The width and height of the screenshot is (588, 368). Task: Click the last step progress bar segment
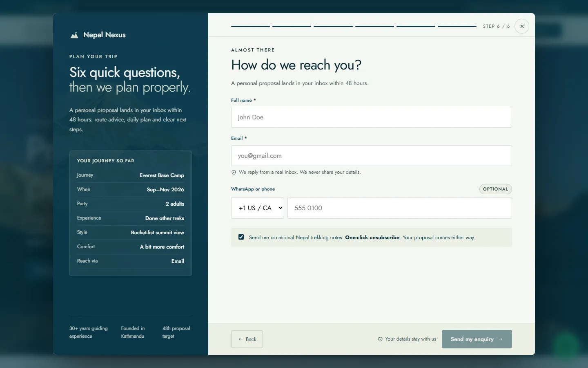[457, 26]
